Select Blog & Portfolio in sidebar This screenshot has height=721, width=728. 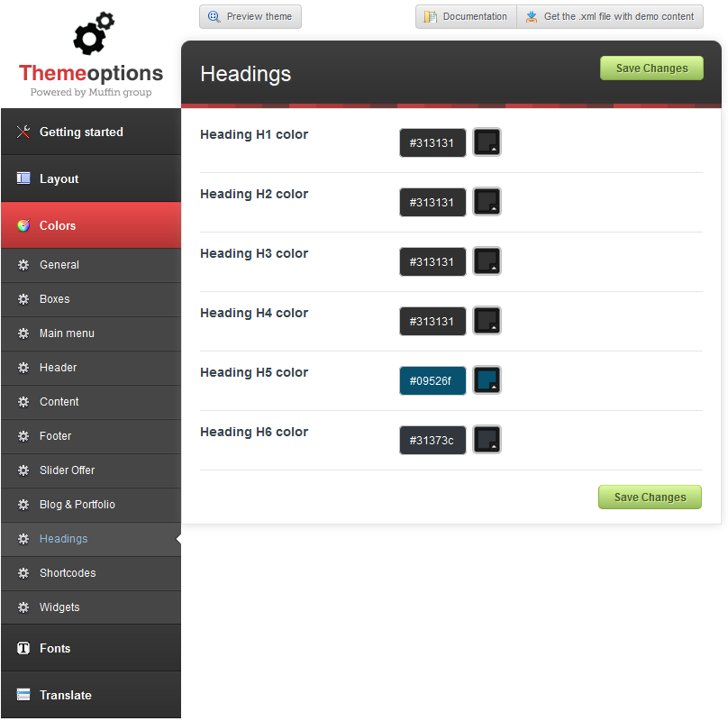pos(77,505)
